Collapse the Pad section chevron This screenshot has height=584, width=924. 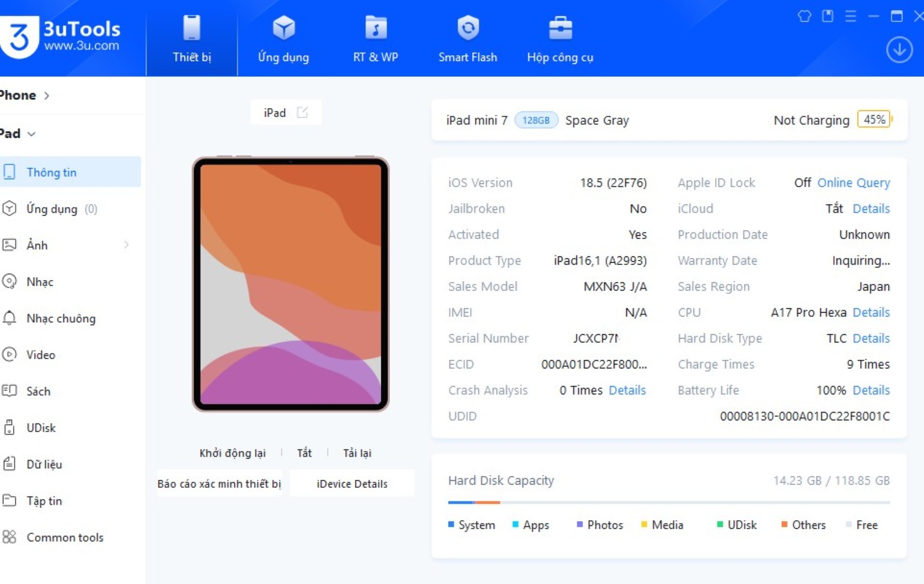click(x=31, y=134)
